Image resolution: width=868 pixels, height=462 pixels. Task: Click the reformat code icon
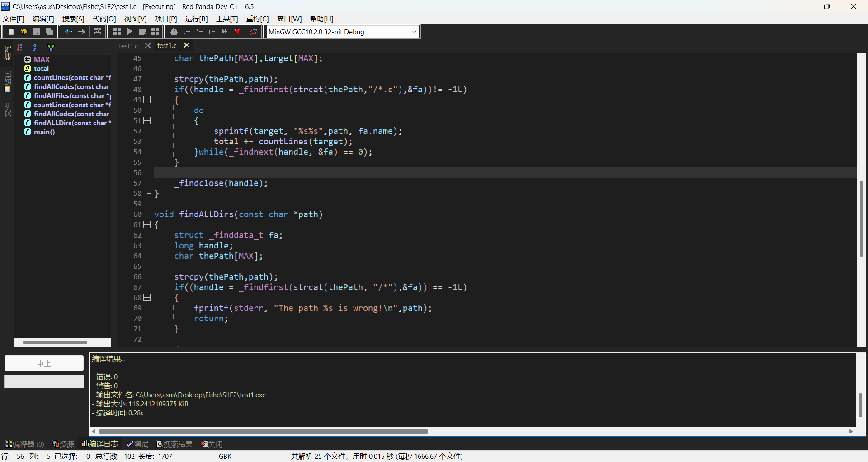point(98,32)
